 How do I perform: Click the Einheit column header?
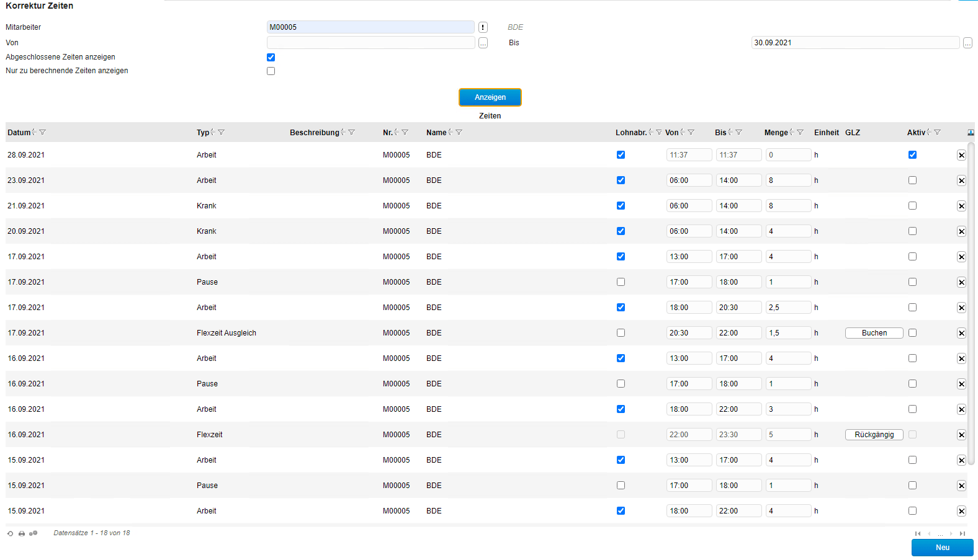coord(827,133)
